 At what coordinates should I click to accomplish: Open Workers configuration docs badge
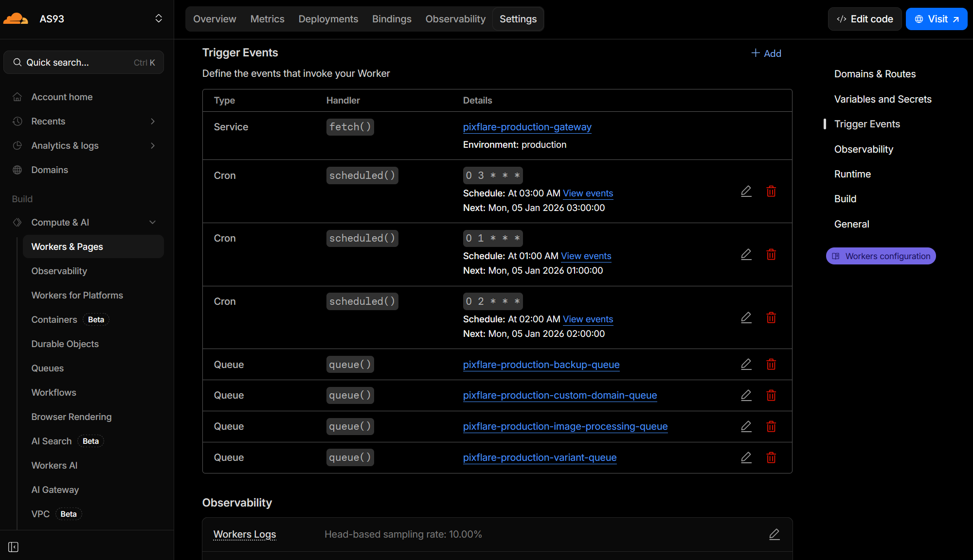click(x=881, y=256)
